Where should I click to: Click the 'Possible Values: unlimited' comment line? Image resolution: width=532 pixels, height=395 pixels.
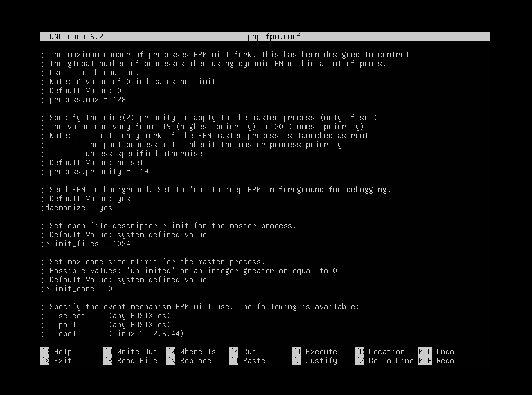click(x=189, y=271)
